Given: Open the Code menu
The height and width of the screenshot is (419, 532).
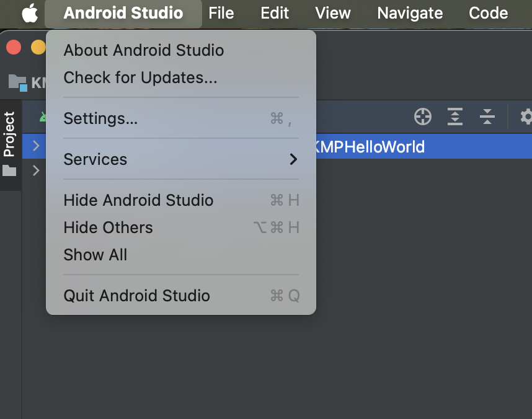Looking at the screenshot, I should 488,12.
